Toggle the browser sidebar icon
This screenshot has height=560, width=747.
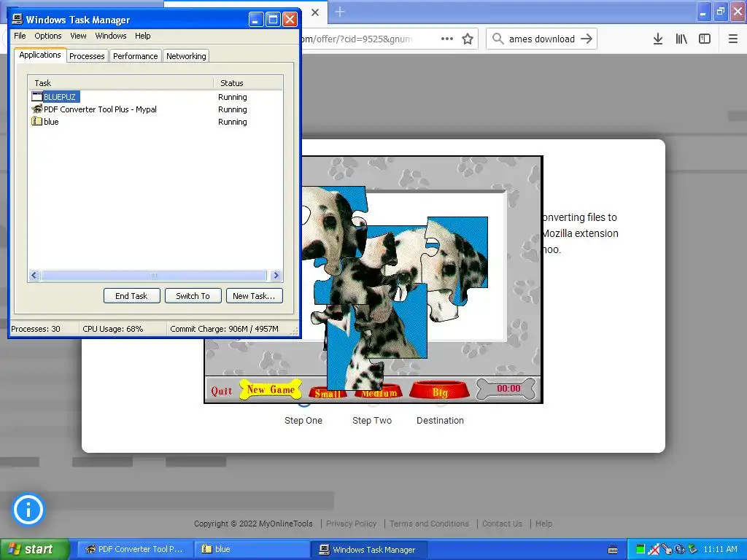(705, 39)
